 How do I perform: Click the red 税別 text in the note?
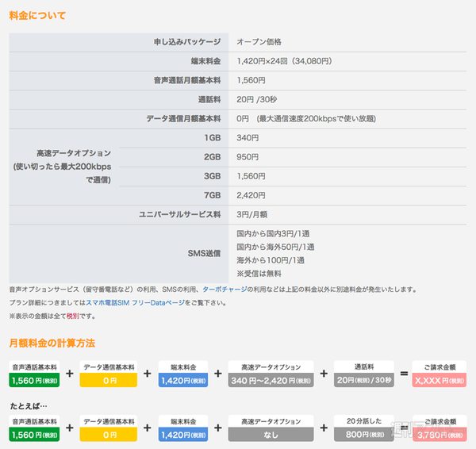[x=73, y=316]
